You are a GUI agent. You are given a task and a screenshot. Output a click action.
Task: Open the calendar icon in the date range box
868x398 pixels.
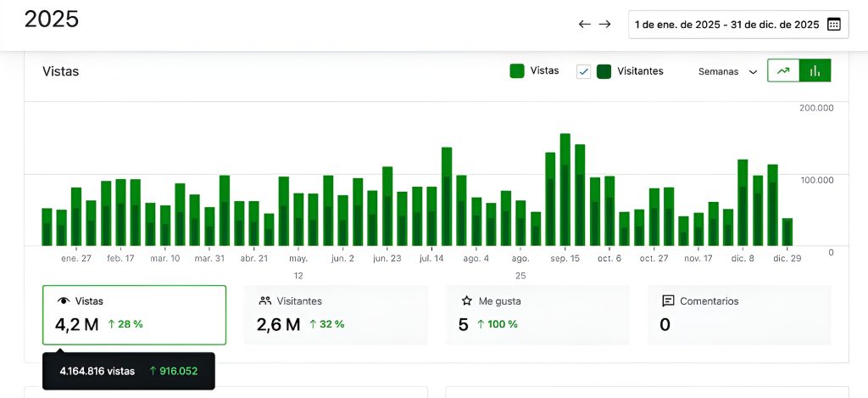(x=833, y=25)
